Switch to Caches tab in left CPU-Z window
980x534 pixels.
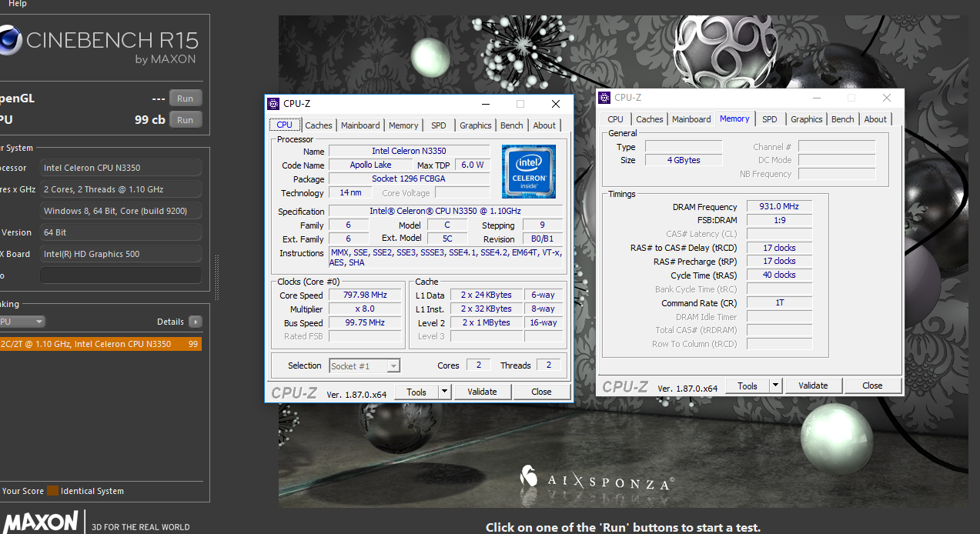pyautogui.click(x=319, y=125)
